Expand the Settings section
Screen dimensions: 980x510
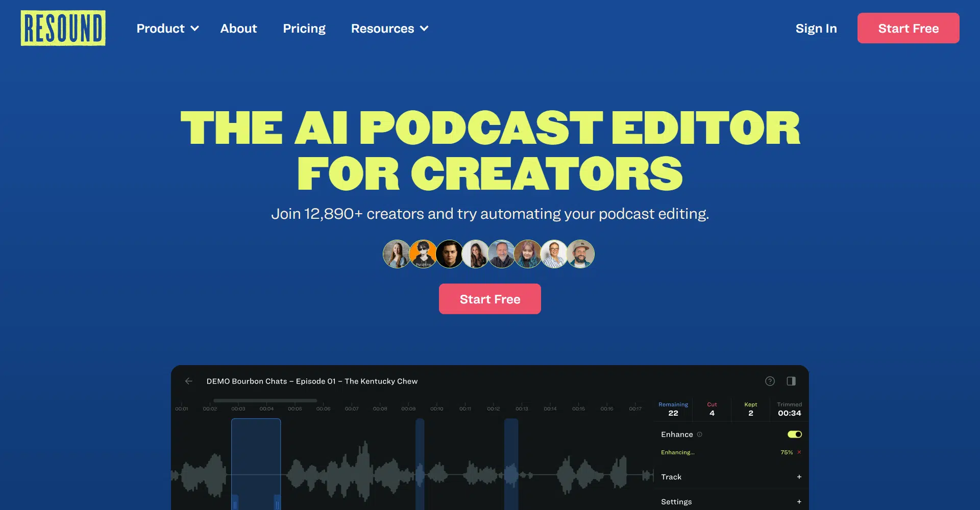[x=799, y=502]
